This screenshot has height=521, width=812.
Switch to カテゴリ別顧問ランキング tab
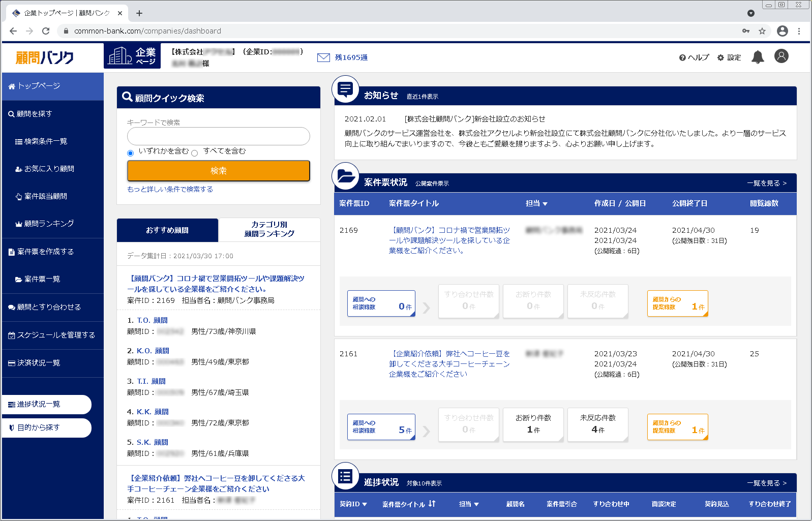[269, 229]
